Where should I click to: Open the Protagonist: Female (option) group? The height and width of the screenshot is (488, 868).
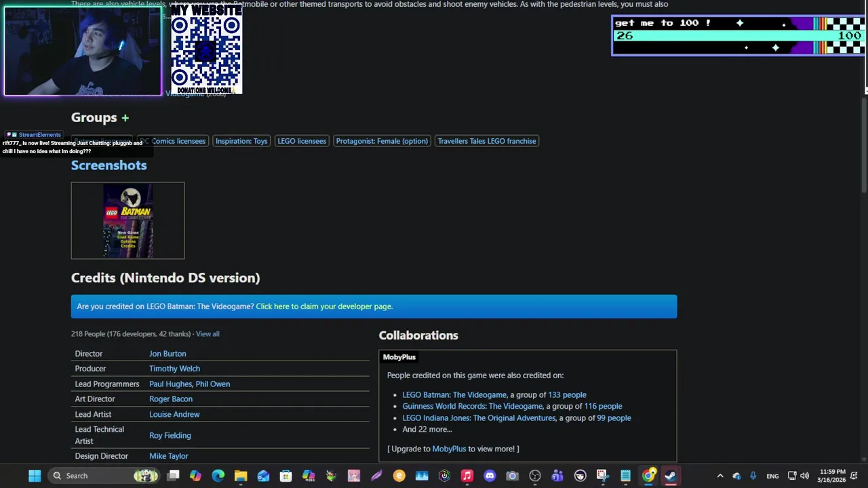tap(382, 141)
